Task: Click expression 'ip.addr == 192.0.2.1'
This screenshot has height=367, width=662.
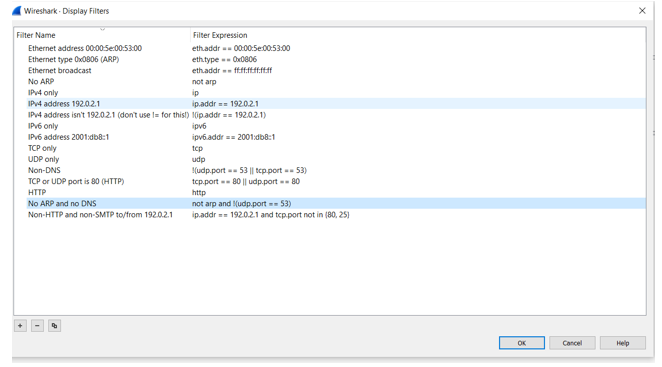Action: point(225,103)
